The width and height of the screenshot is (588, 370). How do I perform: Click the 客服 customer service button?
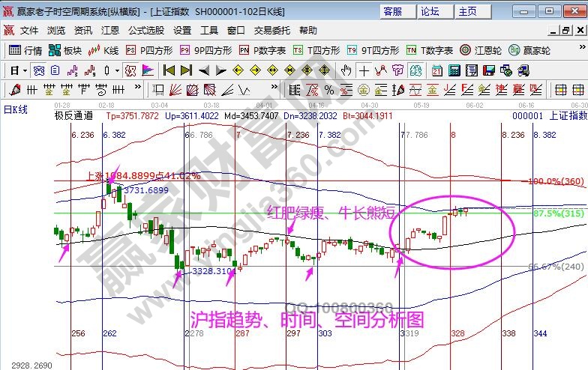coord(392,11)
